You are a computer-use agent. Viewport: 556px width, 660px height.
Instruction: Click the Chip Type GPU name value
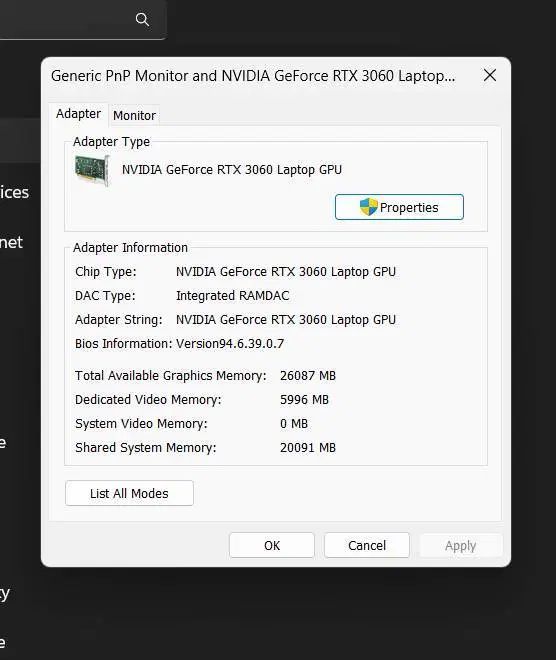click(286, 272)
